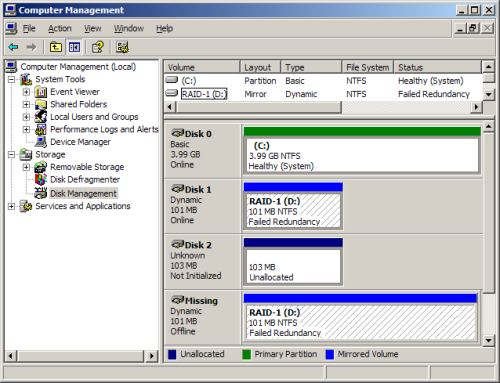Expand the Event Viewer node
This screenshot has width=500, height=383.
pos(26,92)
